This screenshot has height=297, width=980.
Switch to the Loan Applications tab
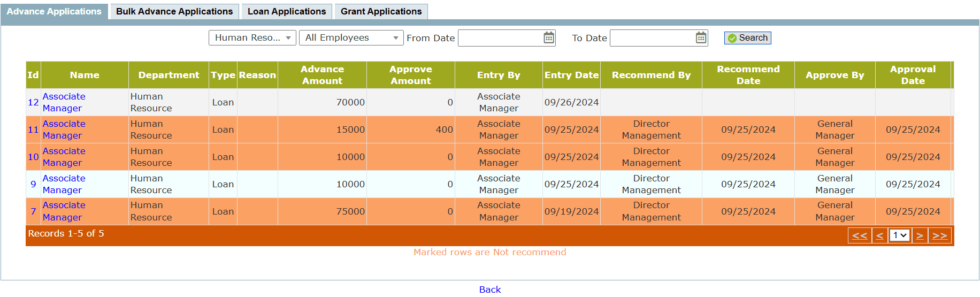[x=287, y=11]
